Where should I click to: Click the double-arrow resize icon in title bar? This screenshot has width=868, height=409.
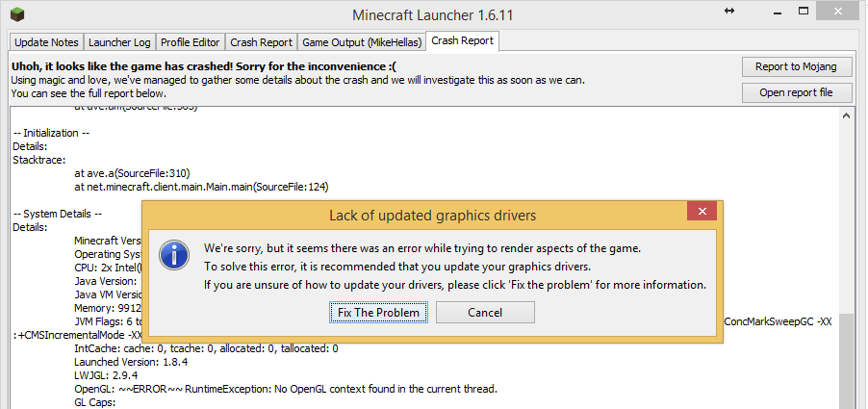pyautogui.click(x=729, y=11)
